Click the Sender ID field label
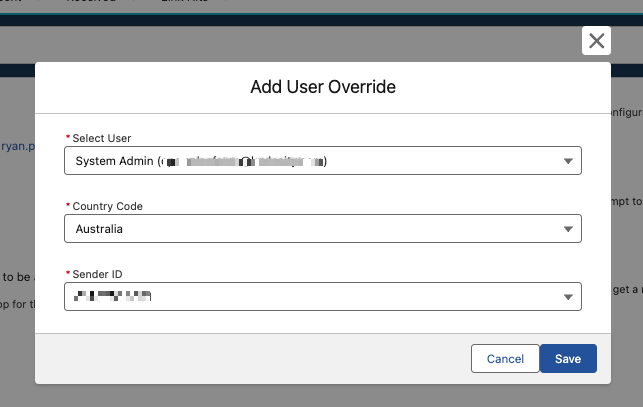This screenshot has width=643, height=407. 98,274
